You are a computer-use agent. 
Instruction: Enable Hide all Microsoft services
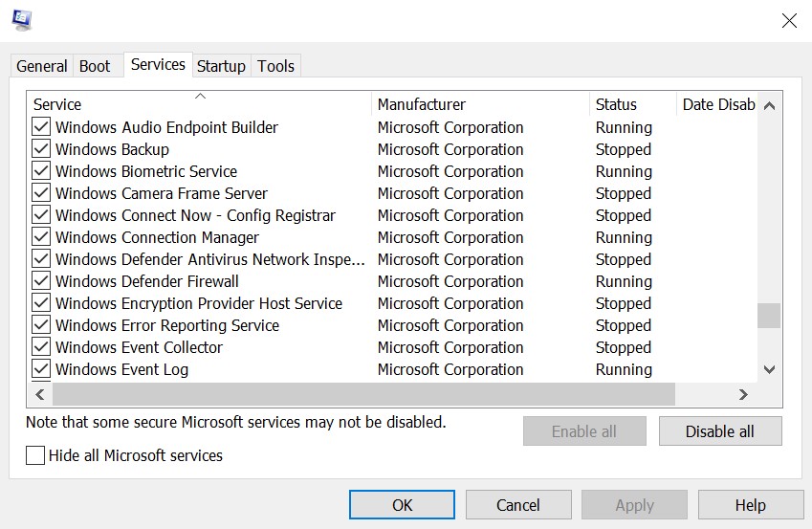click(x=35, y=455)
